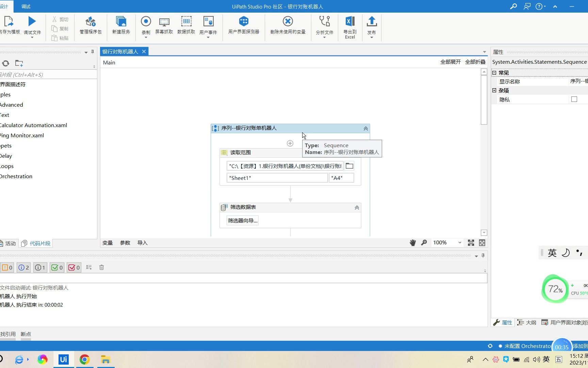Fit workflow to screen
588x368 pixels.
[471, 243]
